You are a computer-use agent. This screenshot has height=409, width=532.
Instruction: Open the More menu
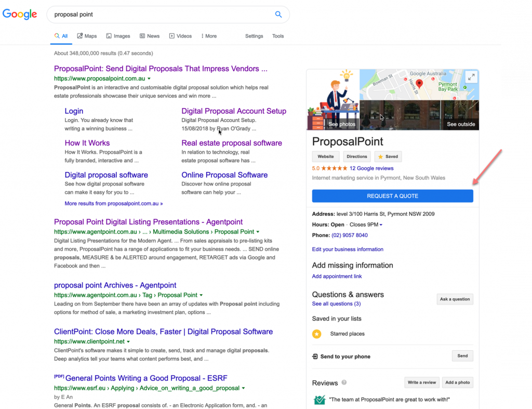pyautogui.click(x=209, y=36)
